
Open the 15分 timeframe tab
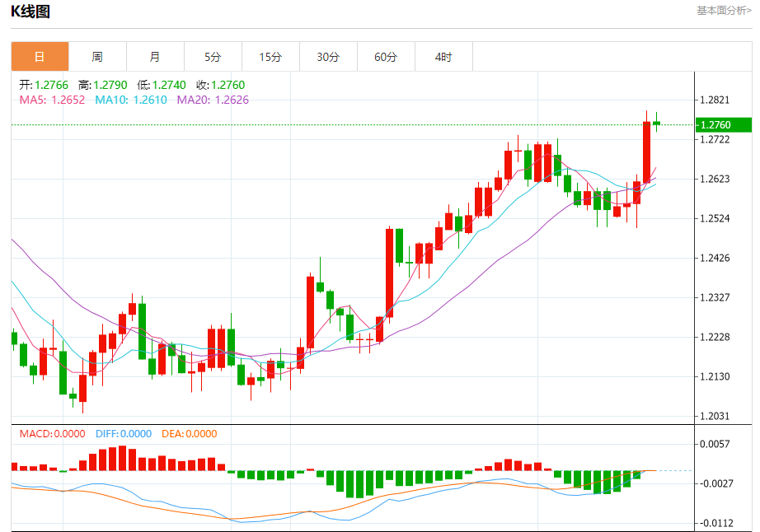270,57
